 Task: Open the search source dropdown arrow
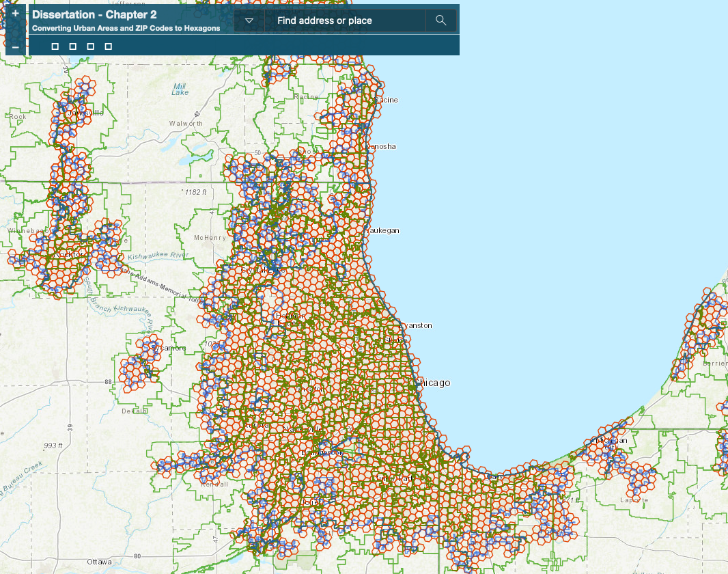[x=249, y=20]
